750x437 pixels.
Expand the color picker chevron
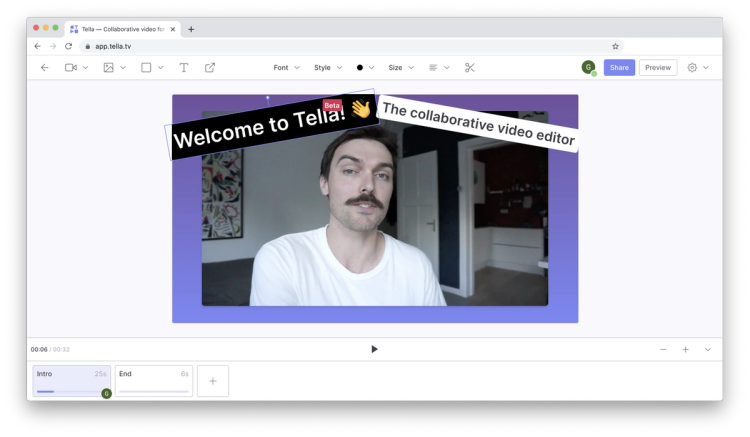click(x=372, y=68)
